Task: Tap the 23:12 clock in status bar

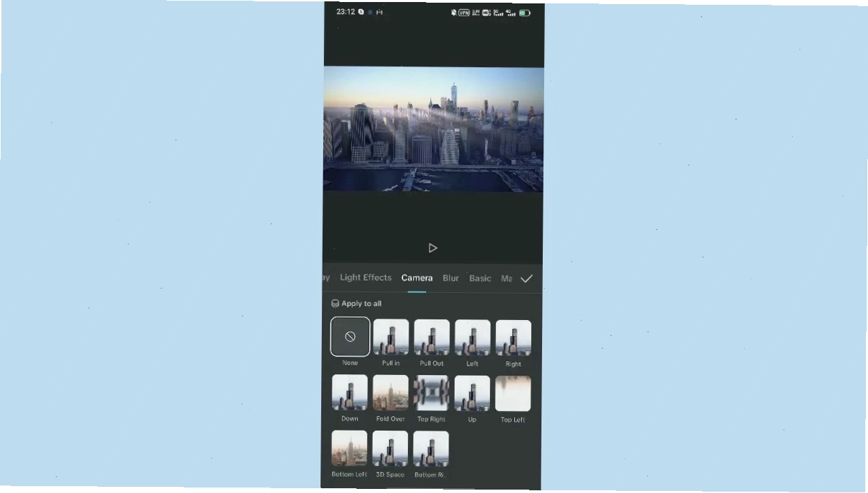Action: point(346,12)
